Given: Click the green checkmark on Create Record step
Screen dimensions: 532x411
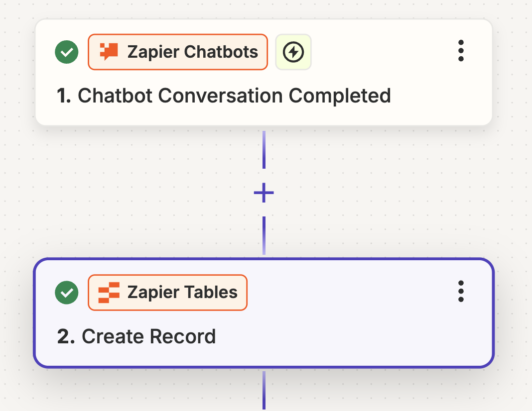Looking at the screenshot, I should 66,293.
